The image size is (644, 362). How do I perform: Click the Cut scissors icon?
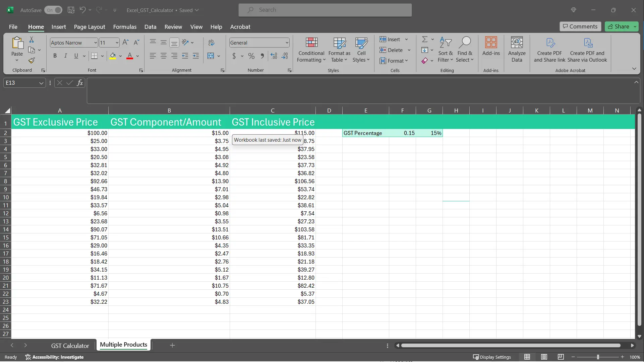click(x=32, y=40)
